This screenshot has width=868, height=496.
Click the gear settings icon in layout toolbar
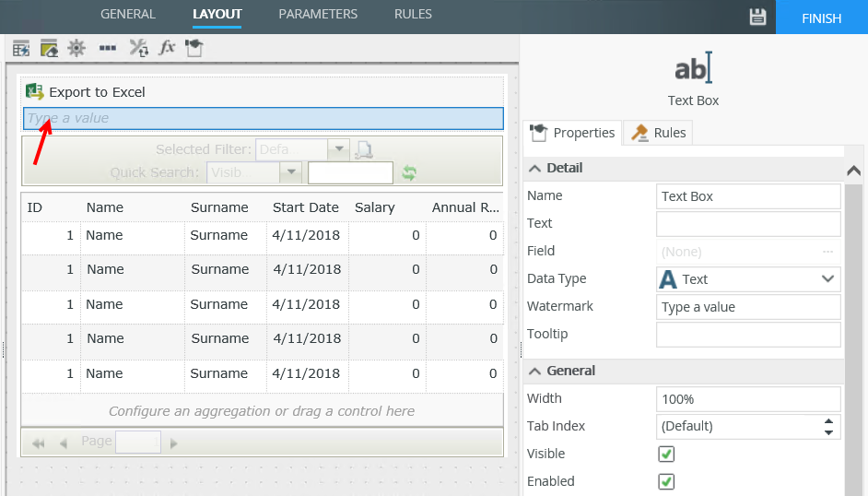pos(76,48)
